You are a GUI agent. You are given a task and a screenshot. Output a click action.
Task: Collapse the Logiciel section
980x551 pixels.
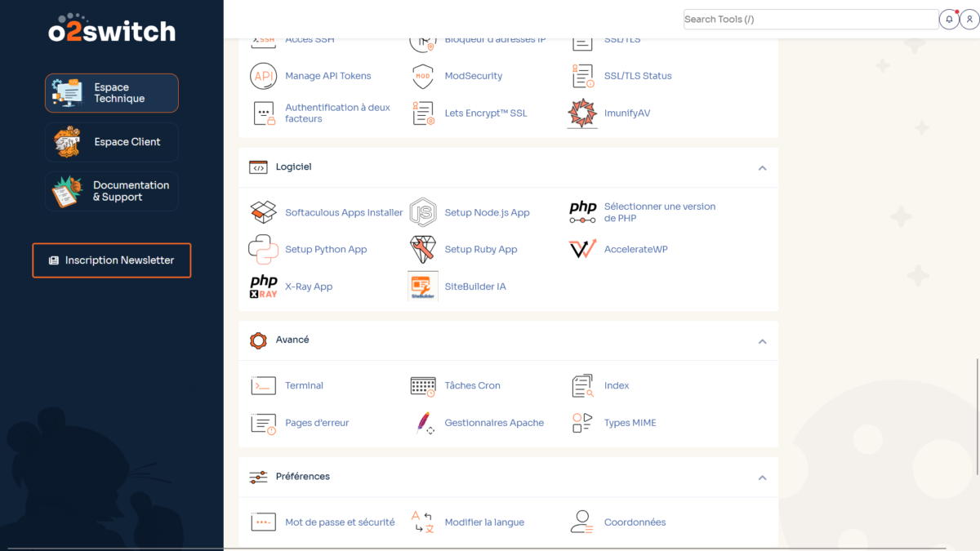coord(762,168)
